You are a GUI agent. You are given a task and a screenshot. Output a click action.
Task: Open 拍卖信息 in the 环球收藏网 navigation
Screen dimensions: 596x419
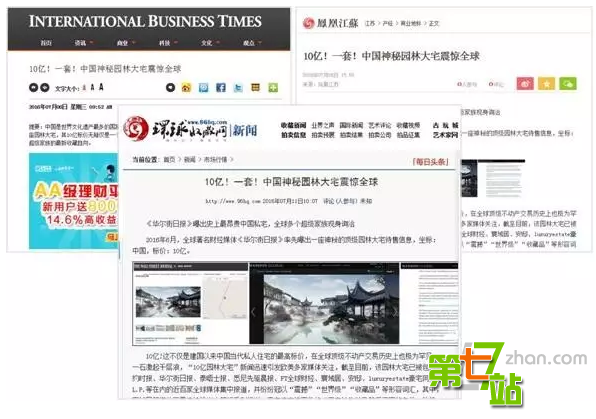pos(293,135)
